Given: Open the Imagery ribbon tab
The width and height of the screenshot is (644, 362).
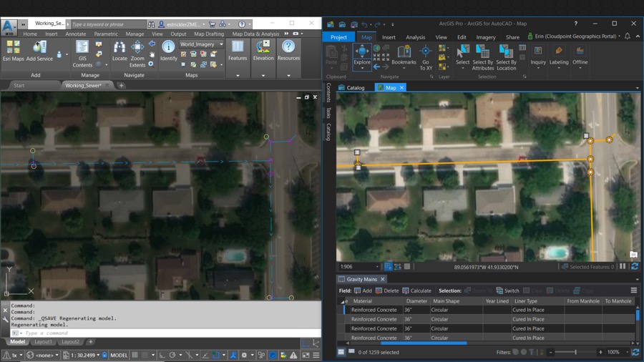Looking at the screenshot, I should 485,37.
